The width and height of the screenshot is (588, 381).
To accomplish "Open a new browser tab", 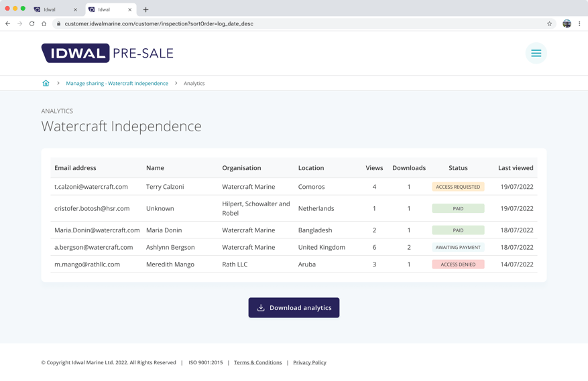I will coord(146,10).
